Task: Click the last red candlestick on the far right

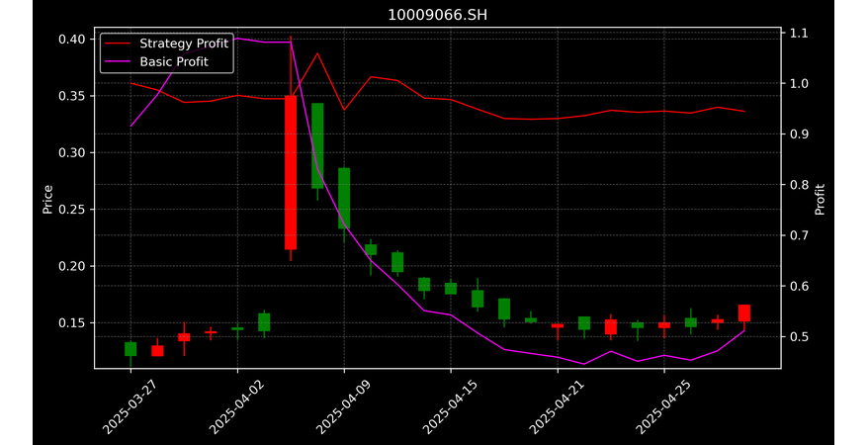Action: [x=744, y=313]
